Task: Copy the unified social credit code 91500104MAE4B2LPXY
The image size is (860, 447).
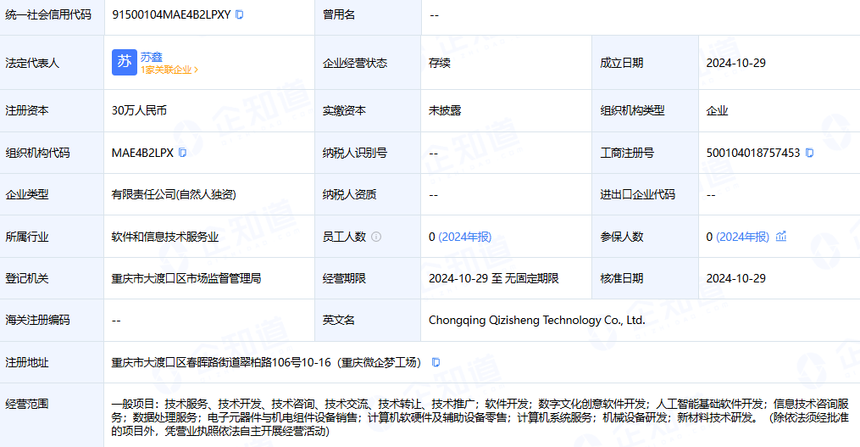Action: pyautogui.click(x=239, y=15)
